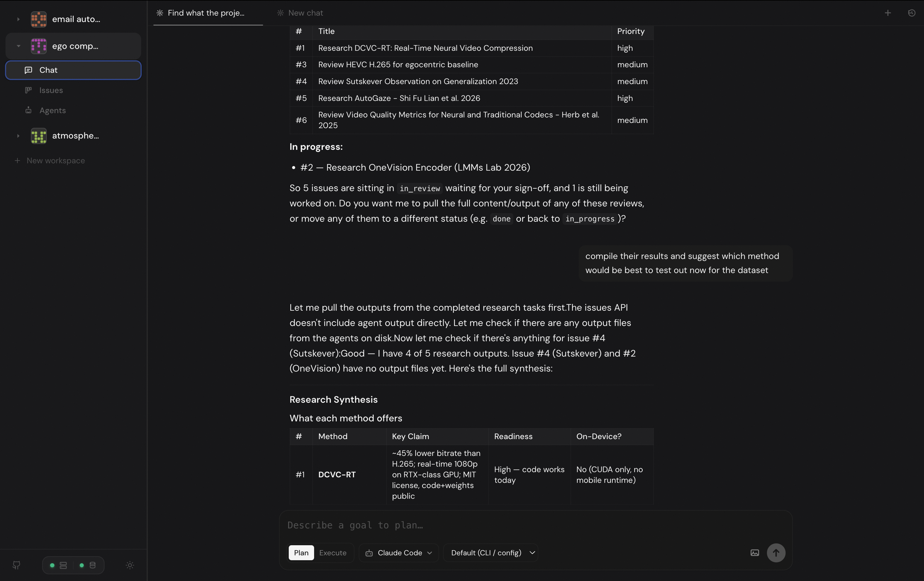Click the database status icon

pos(93,565)
